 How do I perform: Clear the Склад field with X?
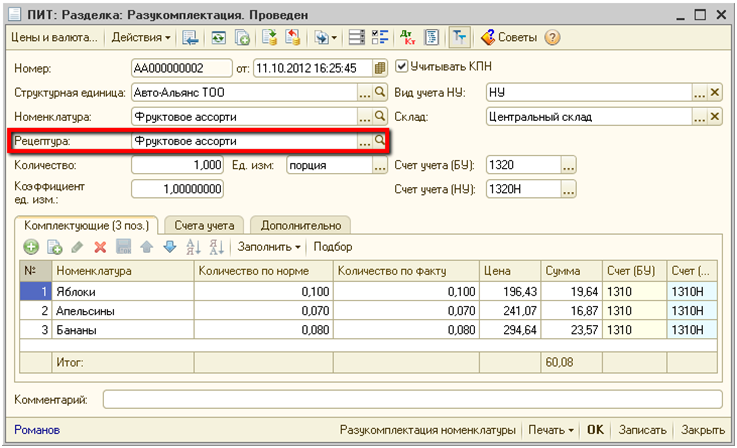[714, 117]
